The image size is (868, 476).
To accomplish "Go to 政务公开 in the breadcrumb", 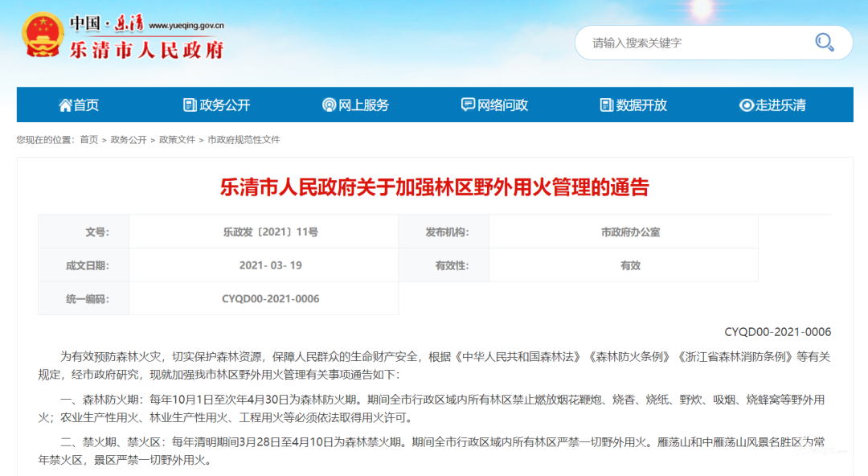I will coord(129,140).
